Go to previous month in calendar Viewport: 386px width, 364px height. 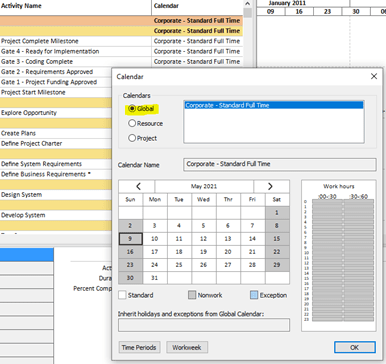point(138,186)
